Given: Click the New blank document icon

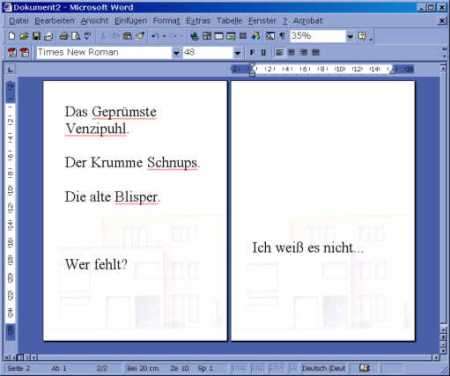Looking at the screenshot, I should (12, 36).
